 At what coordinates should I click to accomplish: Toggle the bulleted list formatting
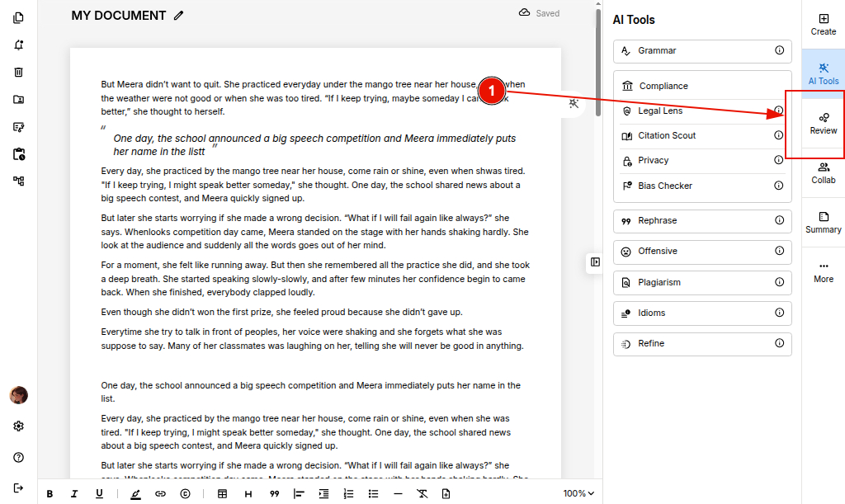click(373, 494)
